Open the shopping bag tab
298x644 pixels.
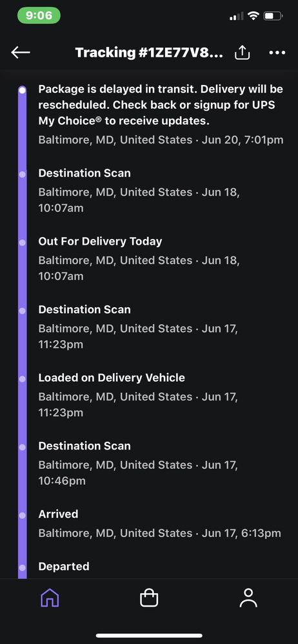tap(149, 598)
